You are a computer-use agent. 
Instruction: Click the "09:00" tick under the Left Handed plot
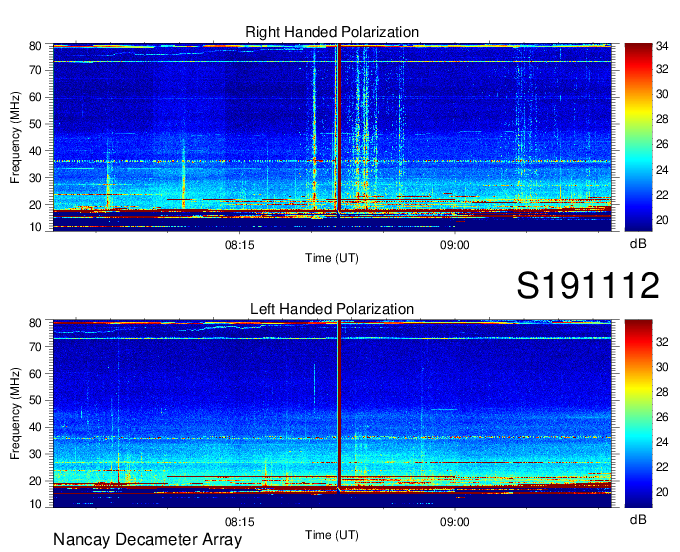pos(454,522)
